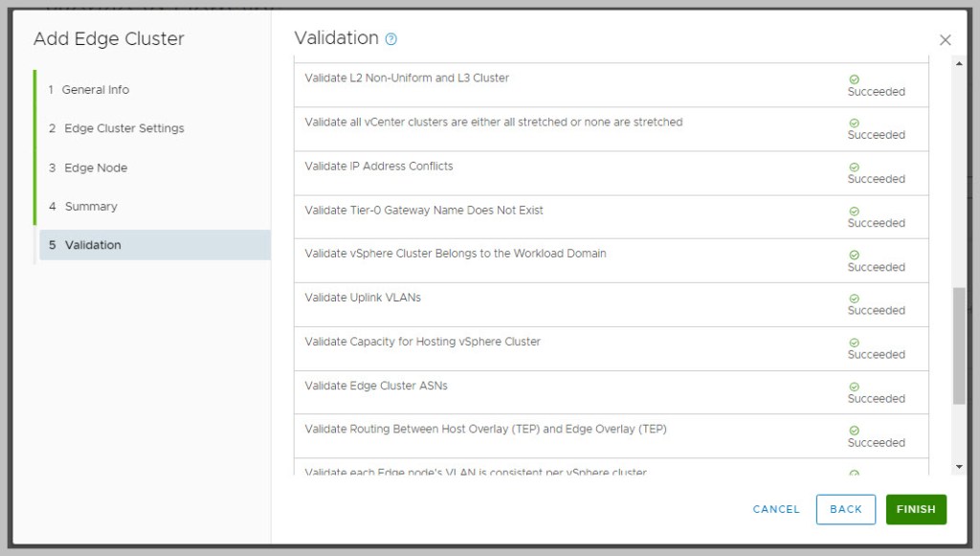Click success icon for Validate Uplink VLANs

pos(854,299)
